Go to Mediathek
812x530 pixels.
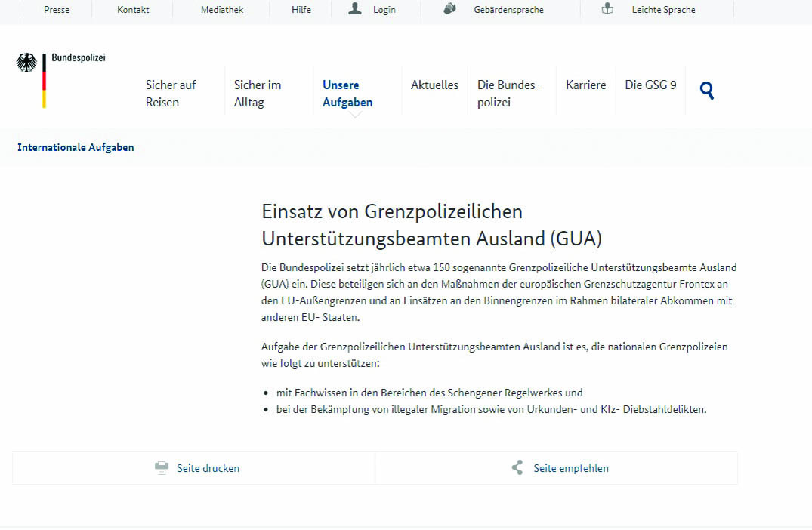(x=222, y=10)
